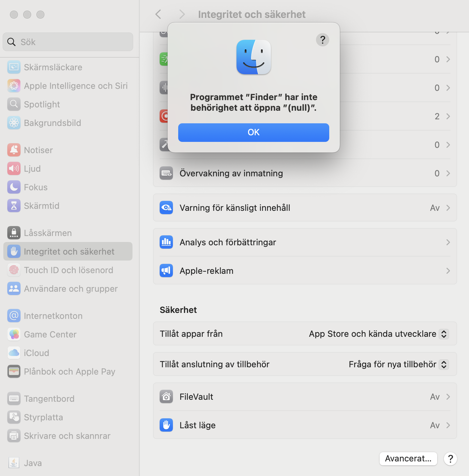Viewport: 469px width, 476px height.
Task: Click OK in the Finder dialog
Action: tap(254, 133)
